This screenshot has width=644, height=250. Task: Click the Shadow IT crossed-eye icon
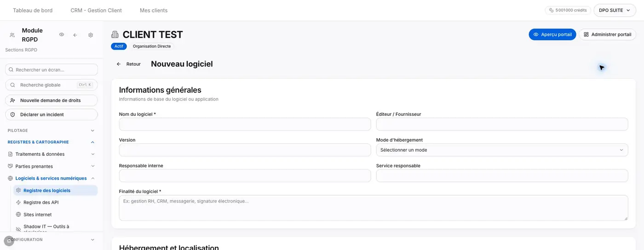click(18, 229)
